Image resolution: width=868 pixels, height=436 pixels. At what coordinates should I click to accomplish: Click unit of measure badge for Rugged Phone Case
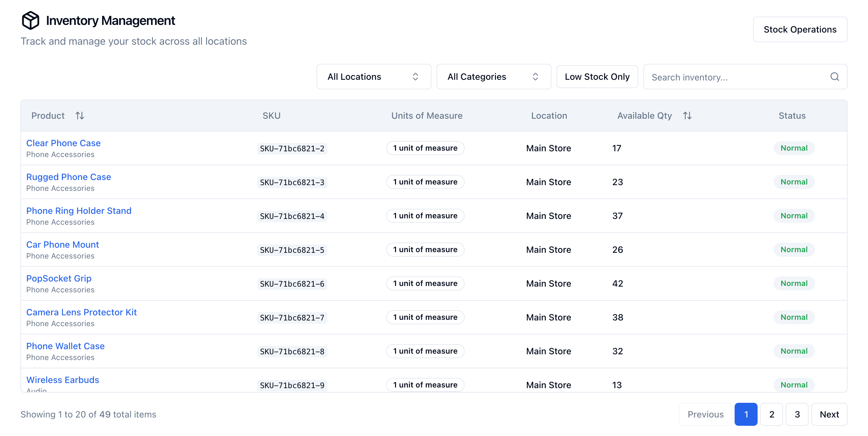click(x=425, y=182)
